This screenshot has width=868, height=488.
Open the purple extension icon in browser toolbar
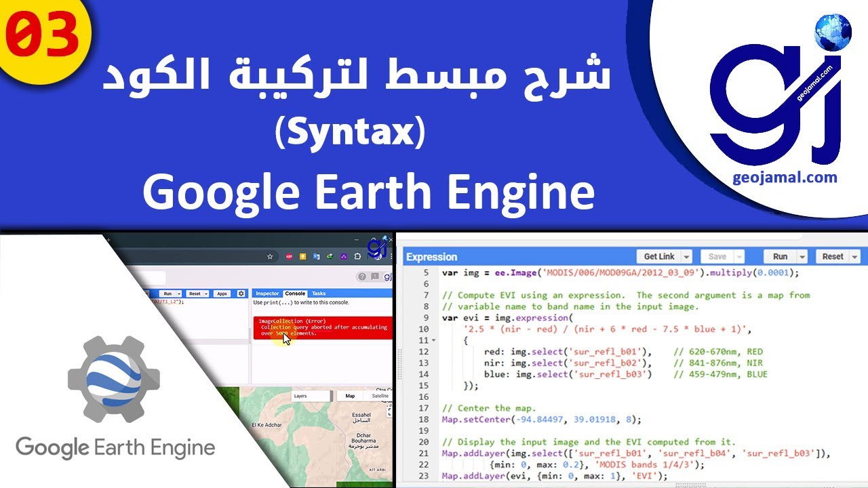click(x=344, y=257)
